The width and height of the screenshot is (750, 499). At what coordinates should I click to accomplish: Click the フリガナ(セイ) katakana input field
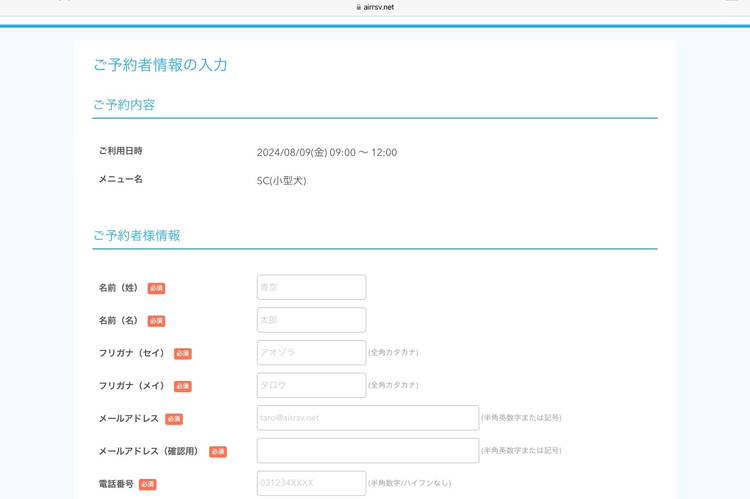click(x=311, y=353)
